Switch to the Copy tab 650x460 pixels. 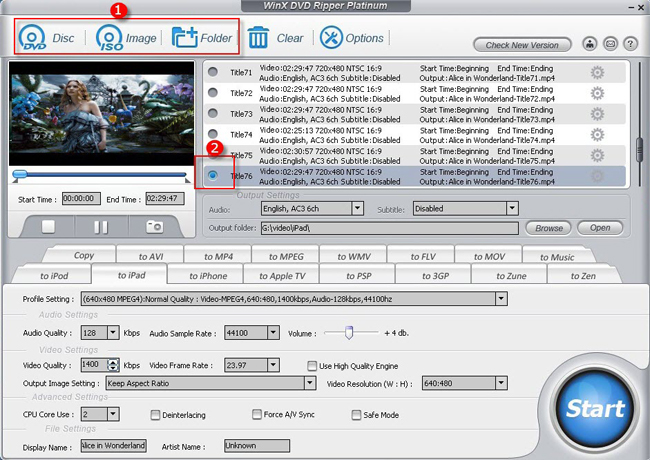pyautogui.click(x=84, y=255)
